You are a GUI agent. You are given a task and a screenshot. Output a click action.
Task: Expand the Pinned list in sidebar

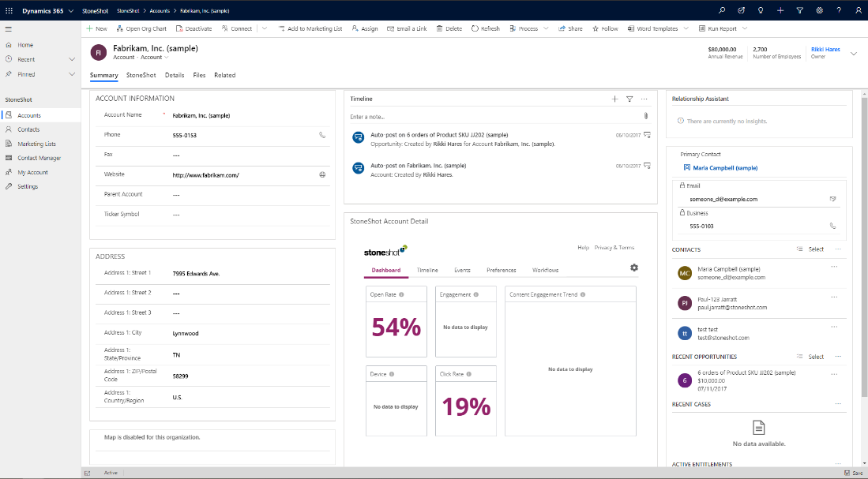pos(71,74)
